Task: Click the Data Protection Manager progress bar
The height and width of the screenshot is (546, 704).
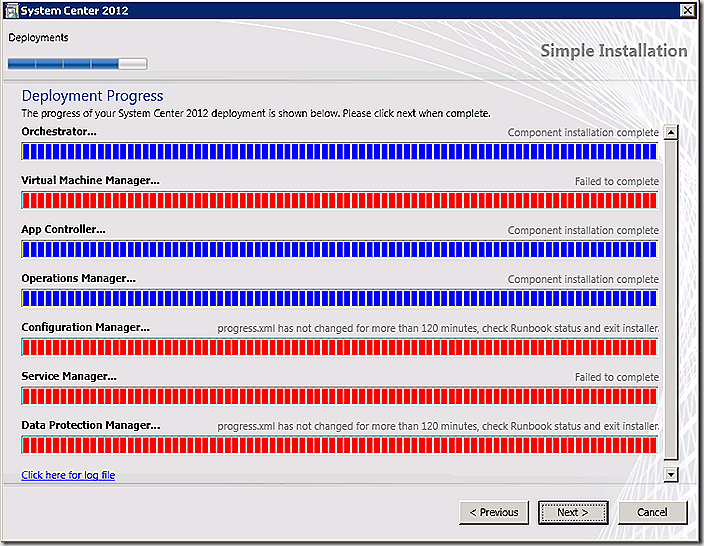Action: [x=339, y=445]
